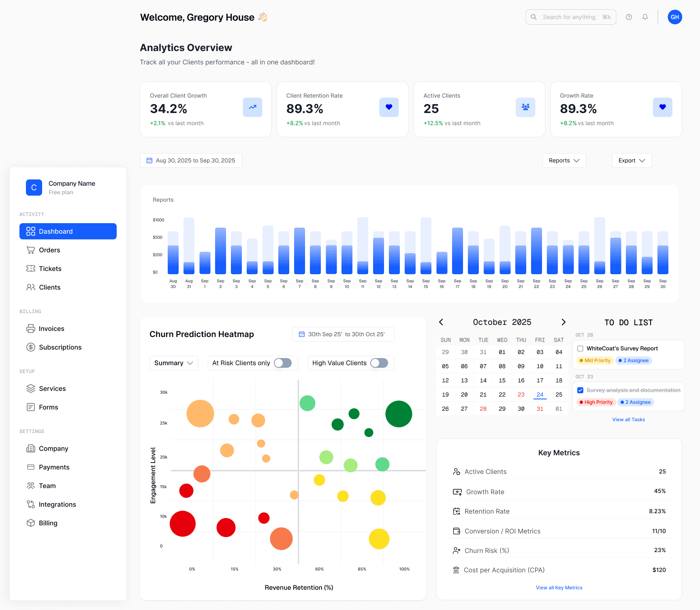Open the Reports dropdown
The width and height of the screenshot is (700, 610).
click(x=564, y=160)
